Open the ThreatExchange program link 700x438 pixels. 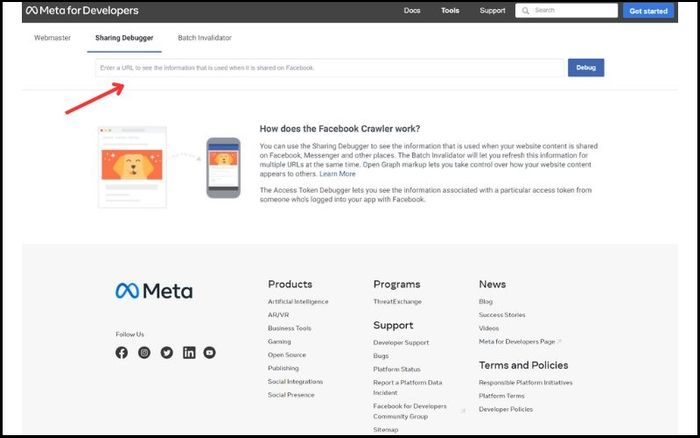(x=397, y=302)
